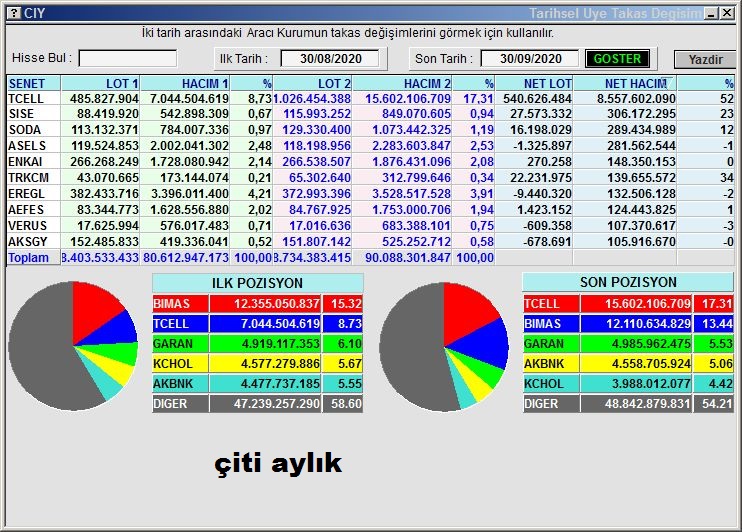Click the Yazdir print button
The height and width of the screenshot is (532, 742).
[x=705, y=60]
